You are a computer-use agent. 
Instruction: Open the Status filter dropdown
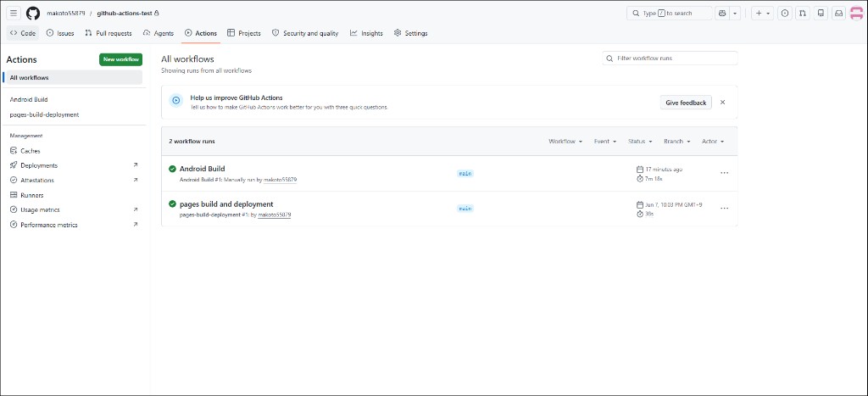pyautogui.click(x=640, y=142)
